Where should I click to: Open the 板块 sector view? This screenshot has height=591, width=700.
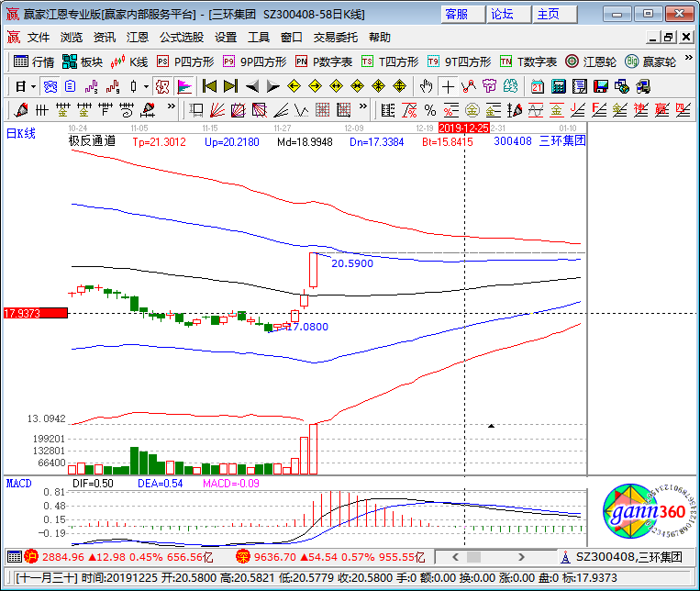[83, 61]
